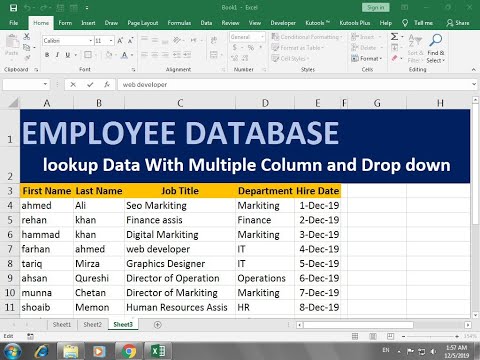Image resolution: width=480 pixels, height=360 pixels.
Task: Click the vertical scrollbar down arrow
Action: tap(475, 314)
